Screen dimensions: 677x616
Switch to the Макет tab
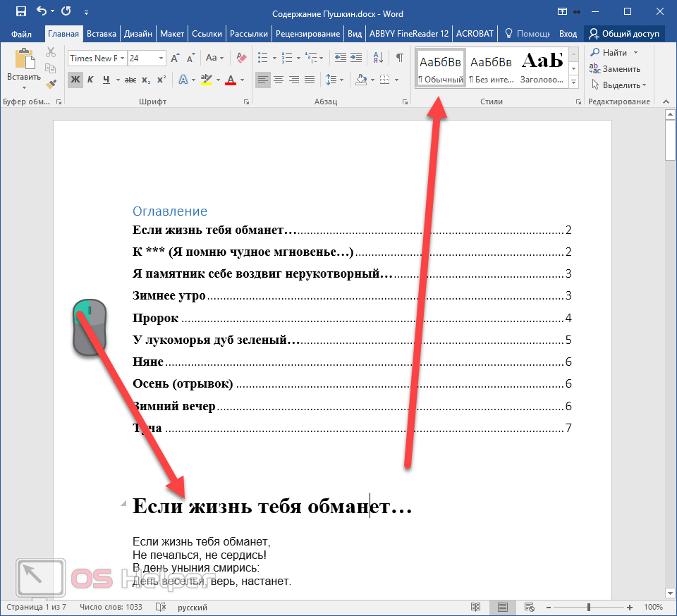172,34
